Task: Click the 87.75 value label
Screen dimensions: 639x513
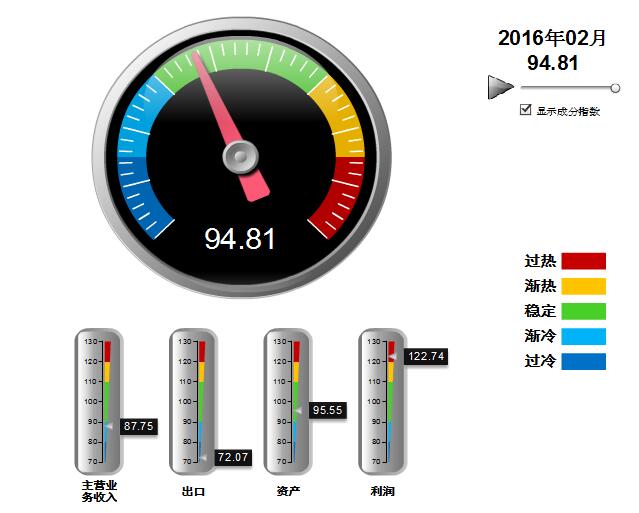Action: (x=138, y=426)
